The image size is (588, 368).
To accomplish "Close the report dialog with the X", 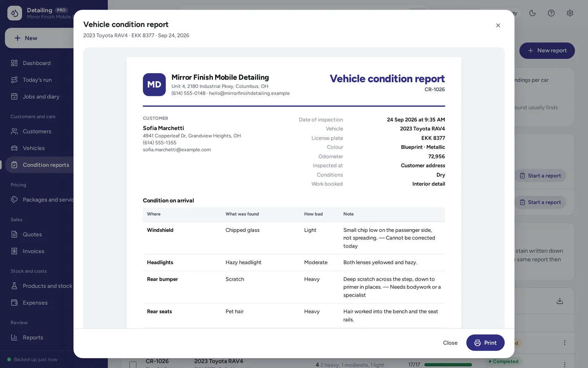I will (x=498, y=25).
